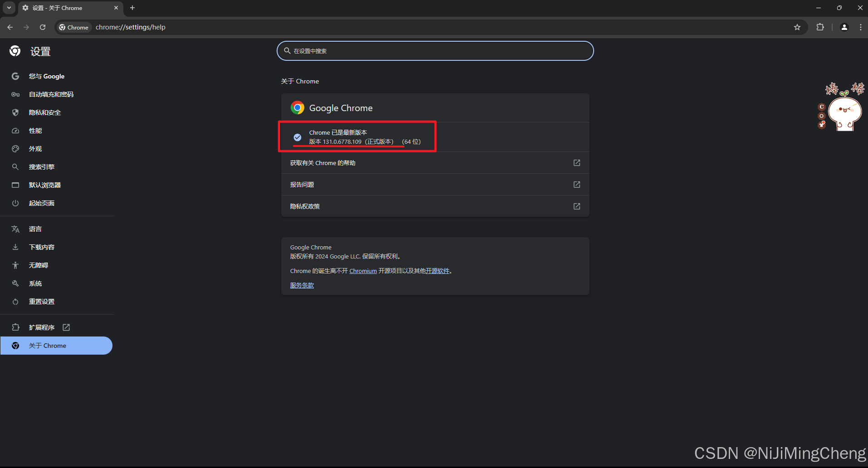Viewport: 868px width, 468px height.
Task: Bookmark this page with the star icon
Action: tap(797, 27)
